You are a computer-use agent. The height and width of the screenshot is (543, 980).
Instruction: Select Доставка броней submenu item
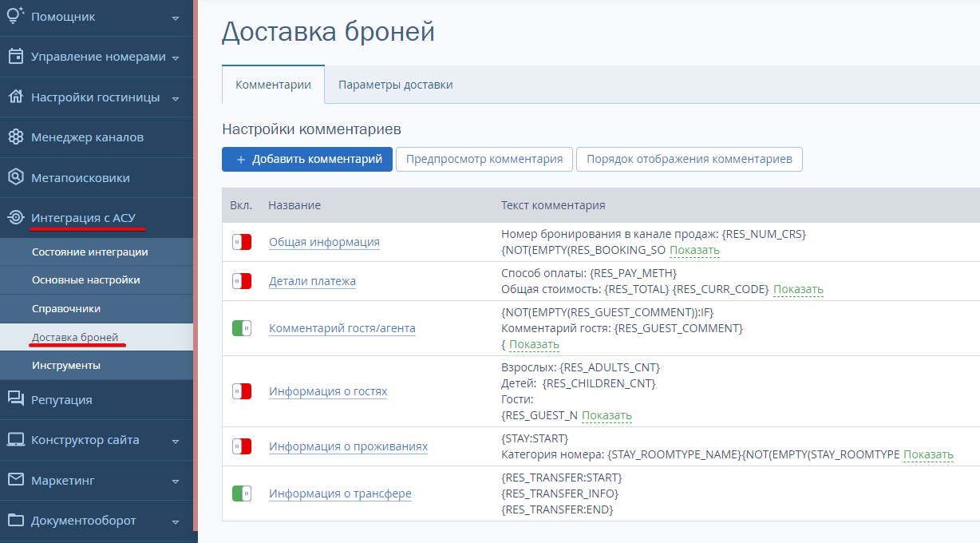(97, 337)
